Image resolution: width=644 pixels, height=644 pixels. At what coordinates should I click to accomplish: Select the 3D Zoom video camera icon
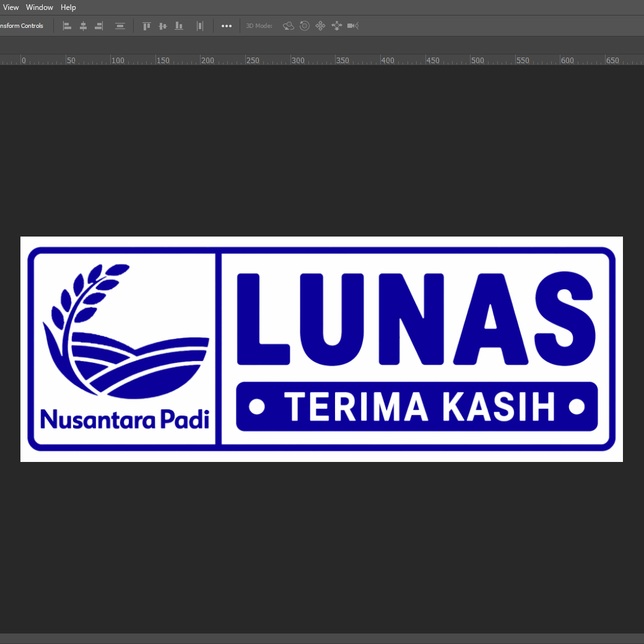[353, 26]
